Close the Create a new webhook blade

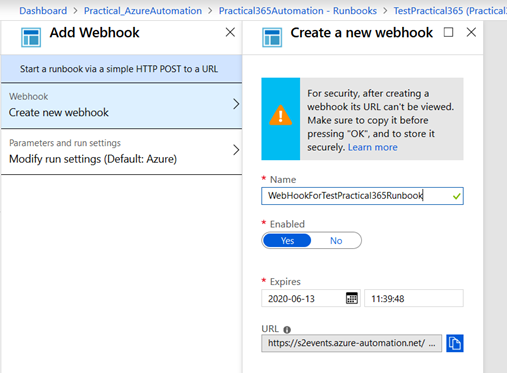[x=471, y=32]
